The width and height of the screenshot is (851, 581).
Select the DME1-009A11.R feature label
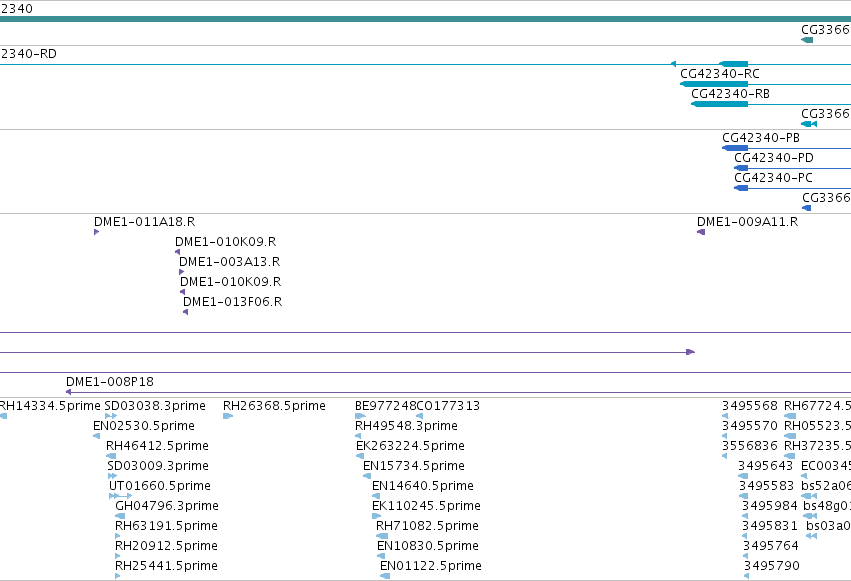point(747,222)
